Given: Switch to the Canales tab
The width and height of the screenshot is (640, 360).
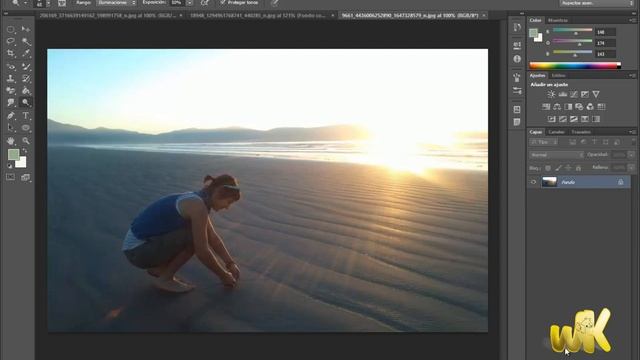Looking at the screenshot, I should tap(556, 132).
